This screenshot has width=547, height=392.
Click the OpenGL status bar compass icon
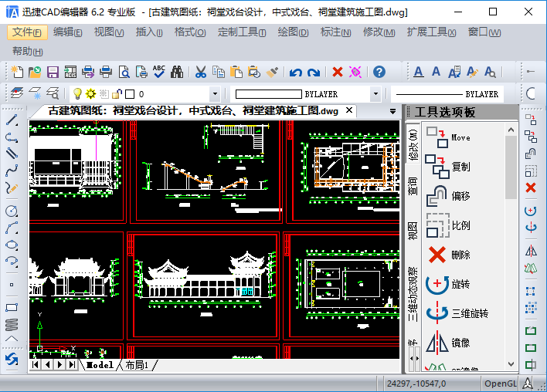[x=527, y=384]
